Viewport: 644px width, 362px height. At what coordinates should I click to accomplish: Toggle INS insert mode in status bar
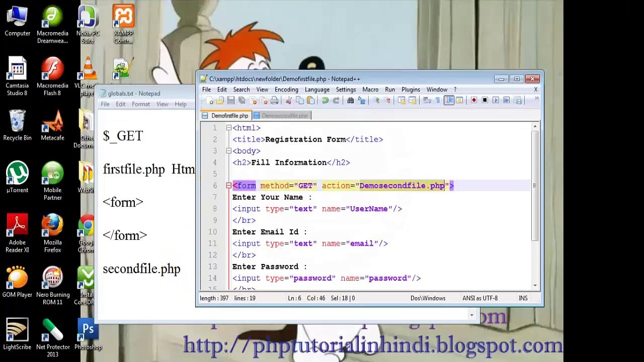pyautogui.click(x=523, y=298)
